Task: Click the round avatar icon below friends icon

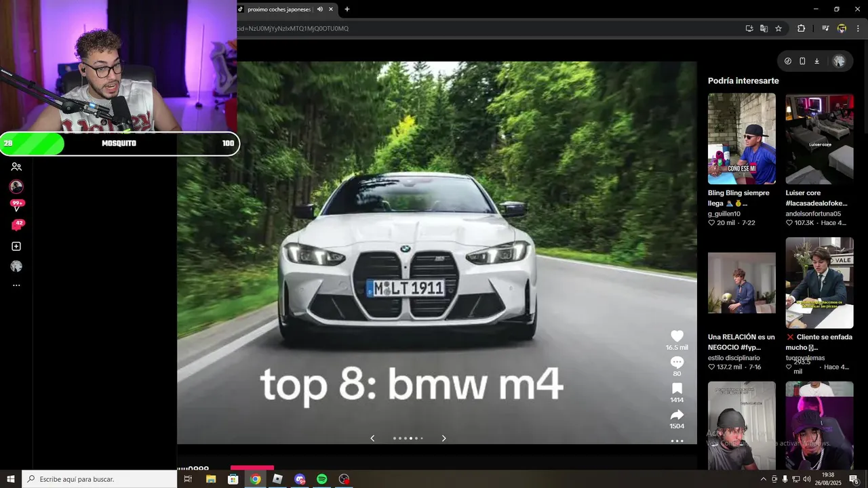Action: click(16, 186)
